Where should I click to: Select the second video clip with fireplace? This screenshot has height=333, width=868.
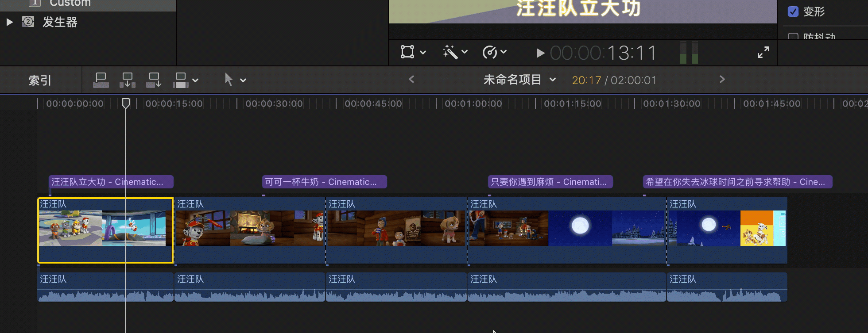pos(250,230)
